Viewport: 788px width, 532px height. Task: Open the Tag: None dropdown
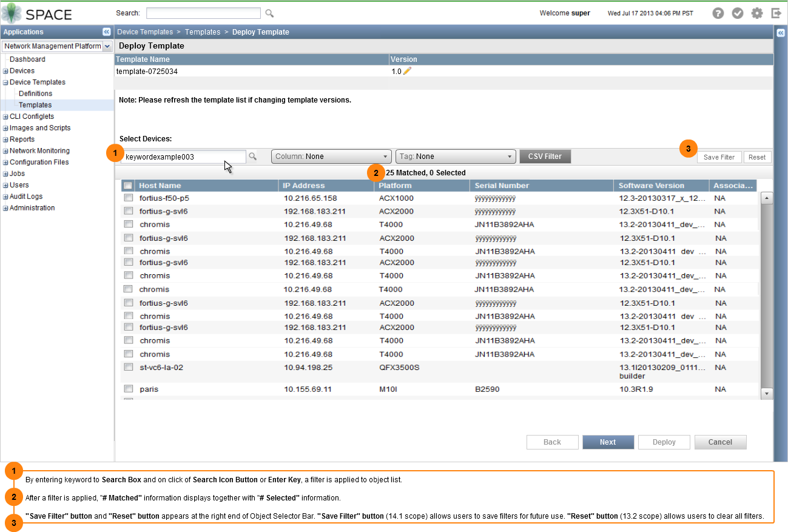[x=456, y=157]
